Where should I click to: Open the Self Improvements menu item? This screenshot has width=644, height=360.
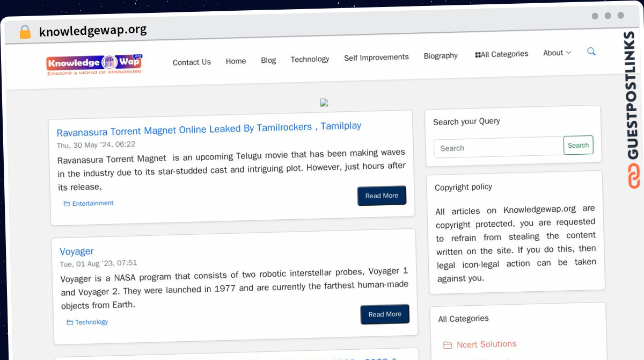[376, 57]
